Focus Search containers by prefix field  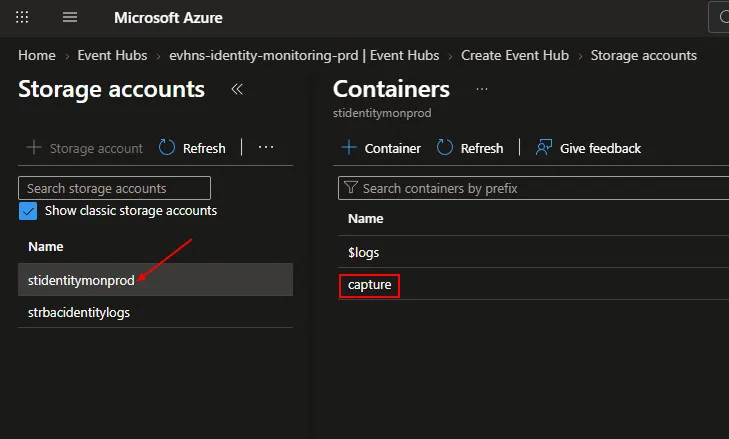pos(533,188)
